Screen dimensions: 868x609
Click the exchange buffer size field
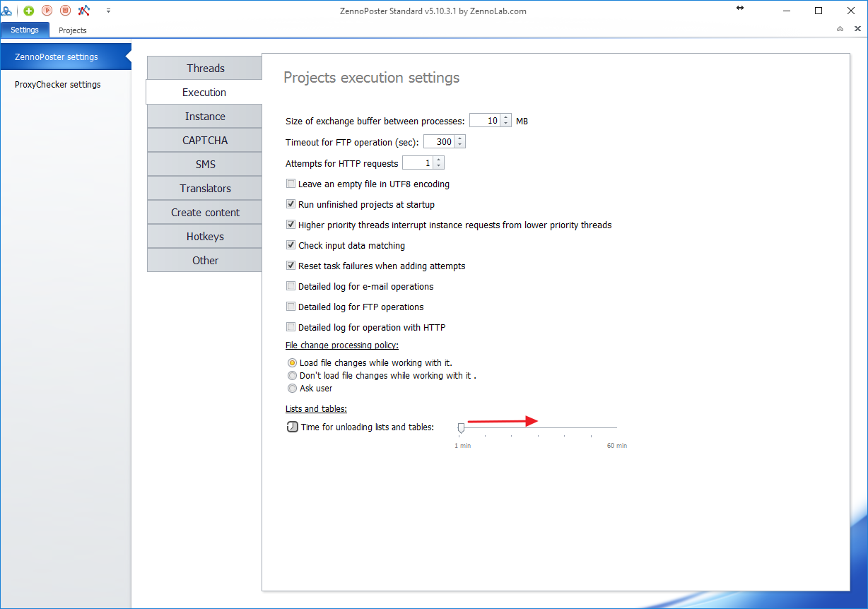click(x=485, y=121)
